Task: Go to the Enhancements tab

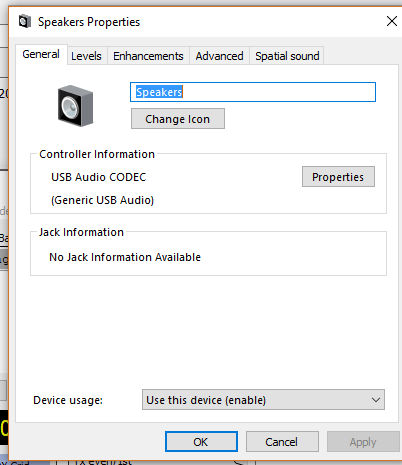Action: pyautogui.click(x=148, y=56)
